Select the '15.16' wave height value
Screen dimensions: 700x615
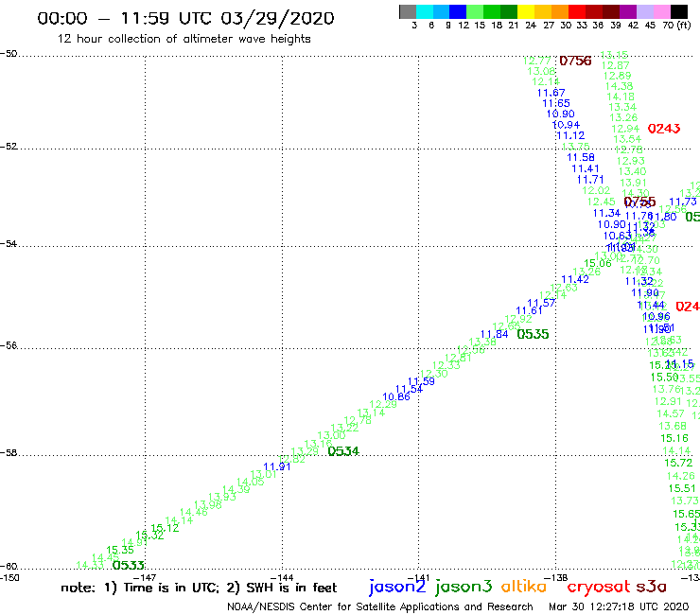click(674, 439)
